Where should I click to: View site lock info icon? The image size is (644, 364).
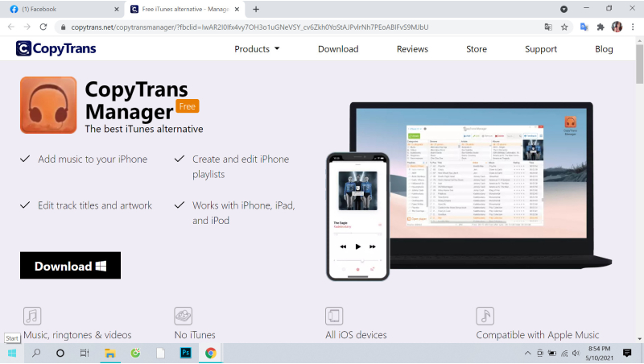point(63,27)
